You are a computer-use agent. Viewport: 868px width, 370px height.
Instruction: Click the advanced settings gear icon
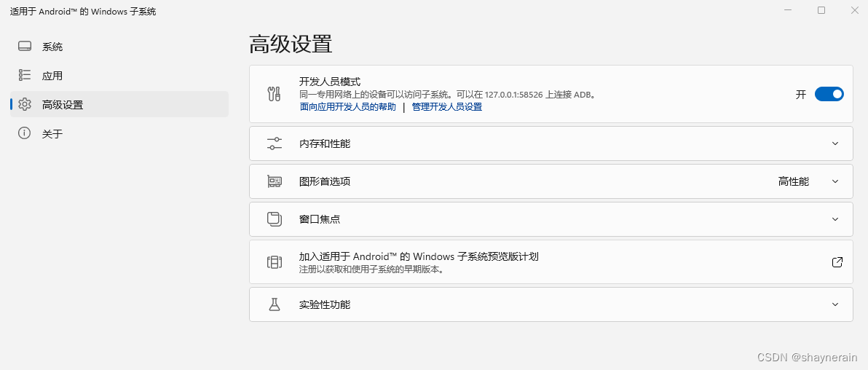click(24, 104)
